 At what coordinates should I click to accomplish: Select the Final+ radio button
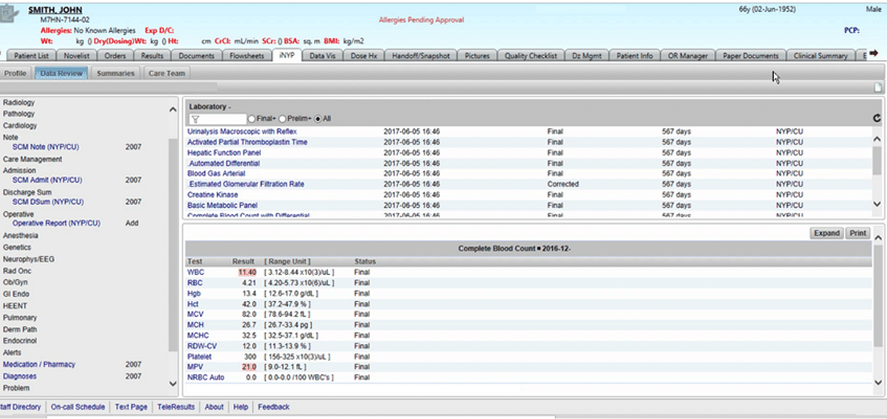click(x=252, y=119)
